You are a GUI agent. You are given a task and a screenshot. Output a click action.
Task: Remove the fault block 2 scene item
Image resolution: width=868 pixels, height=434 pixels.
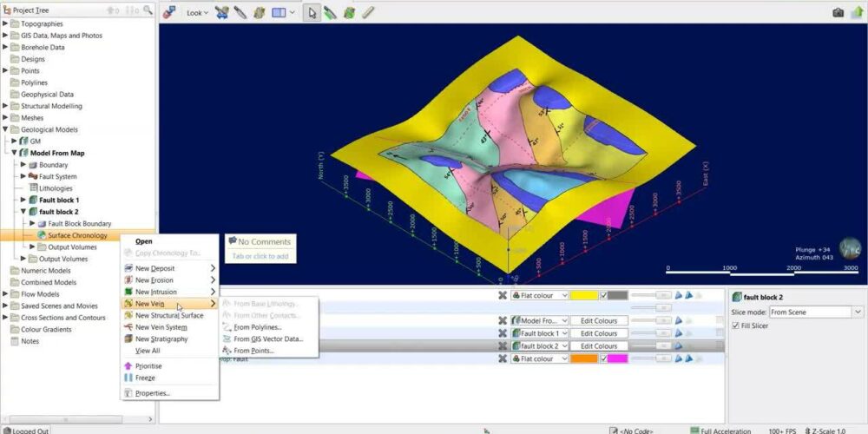click(x=503, y=346)
